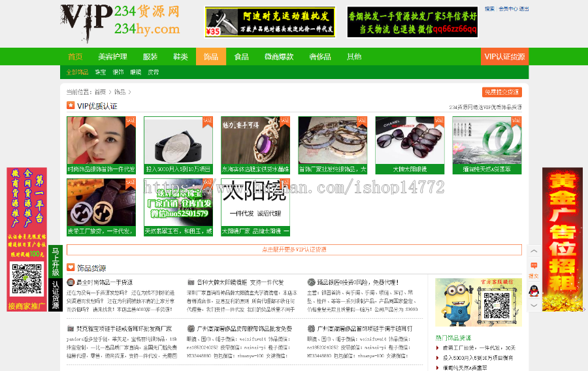The width and height of the screenshot is (588, 371).
Task: Open hot item 皮带工厂放货，一件代发
Action: 479,347
